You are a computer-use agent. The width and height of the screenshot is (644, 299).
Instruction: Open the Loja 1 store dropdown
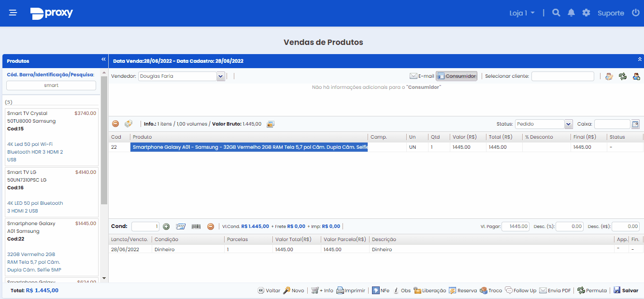(522, 13)
